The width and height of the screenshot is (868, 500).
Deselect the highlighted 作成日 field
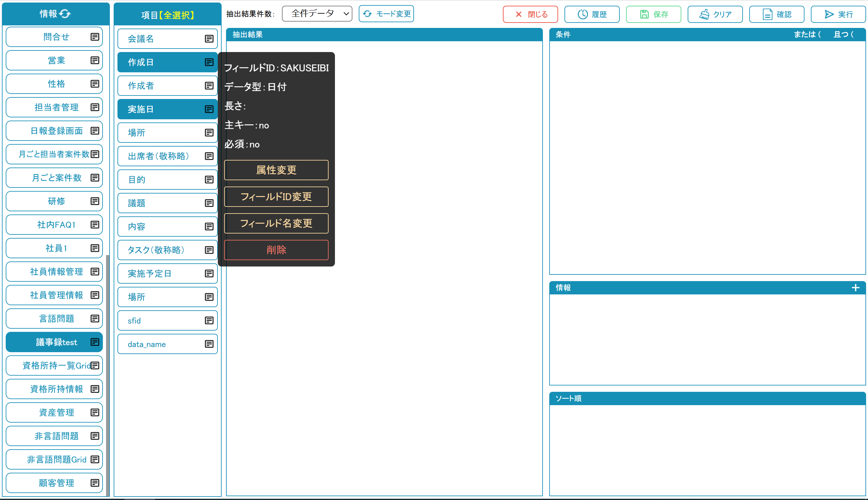point(167,62)
